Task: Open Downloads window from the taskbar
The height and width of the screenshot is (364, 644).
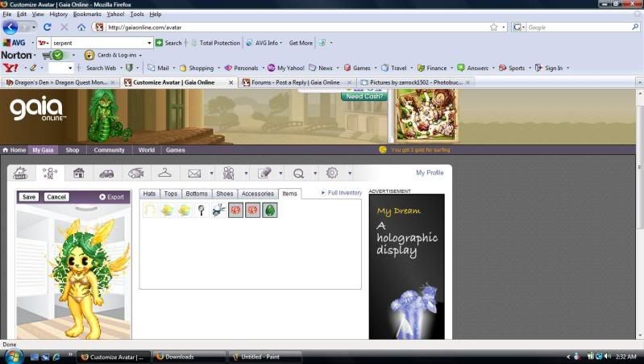Action: click(189, 357)
